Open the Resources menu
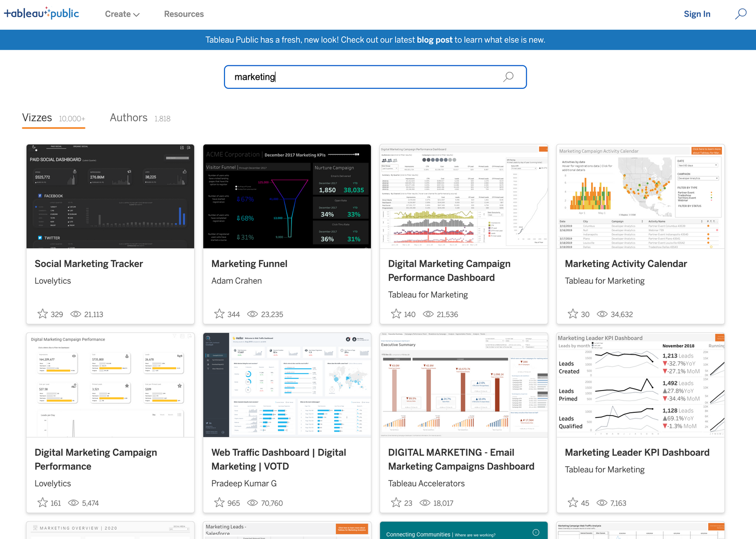Viewport: 756px width, 539px height. point(183,14)
